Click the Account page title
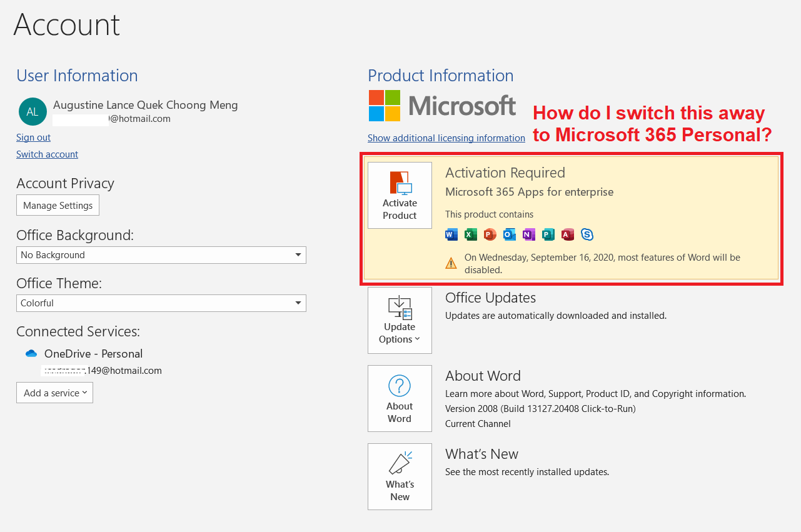Screen dimensions: 801x532 pyautogui.click(x=66, y=25)
